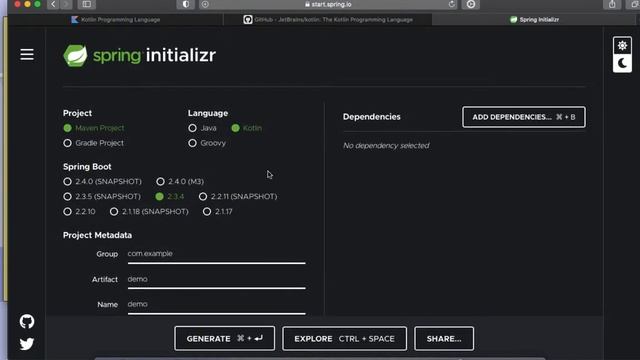This screenshot has height=360, width=640.
Task: Switch to the Kotlin Programming Language tab
Action: point(116,20)
